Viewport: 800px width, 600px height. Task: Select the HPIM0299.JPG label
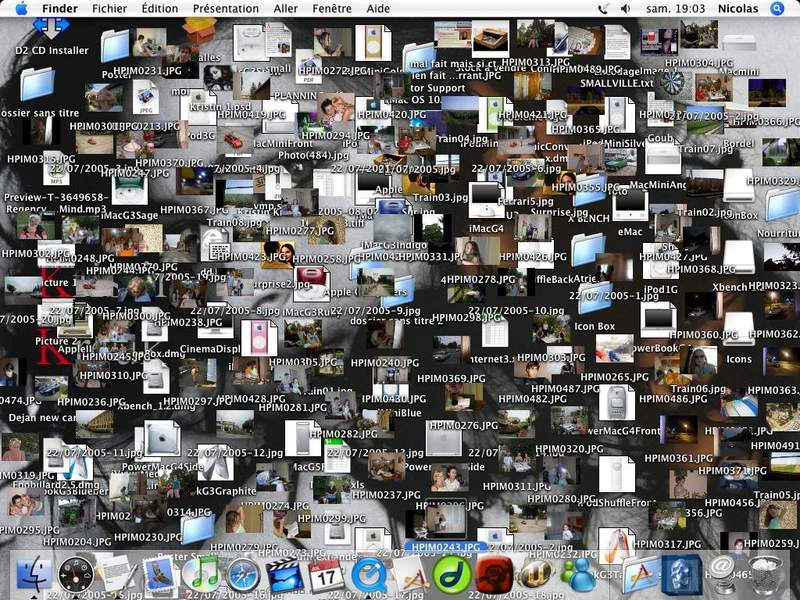click(x=332, y=518)
